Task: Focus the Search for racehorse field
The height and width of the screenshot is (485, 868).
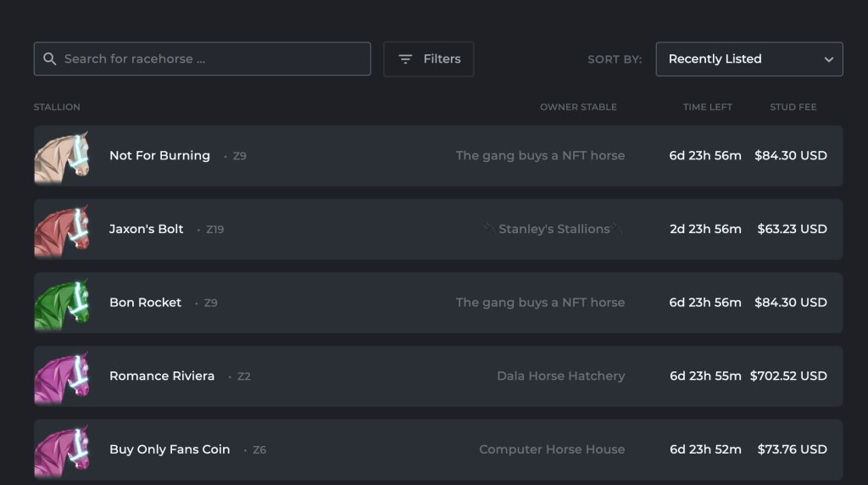Action: pos(212,59)
